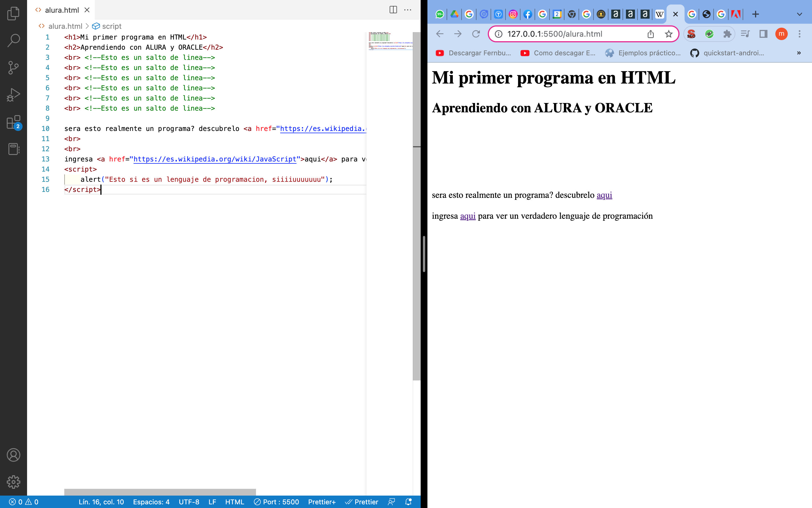Open the feedback icon in status bar

pos(391,502)
